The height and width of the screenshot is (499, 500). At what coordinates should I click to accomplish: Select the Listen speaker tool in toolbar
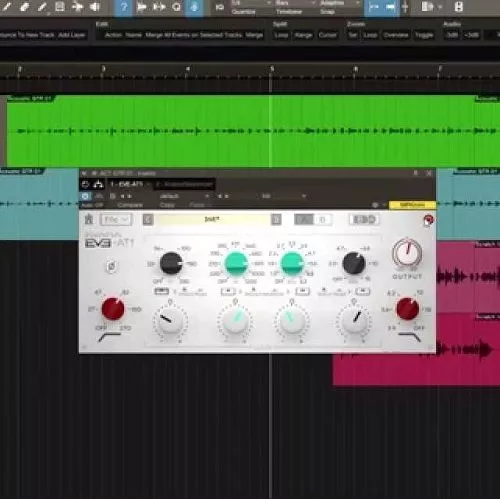(95, 7)
